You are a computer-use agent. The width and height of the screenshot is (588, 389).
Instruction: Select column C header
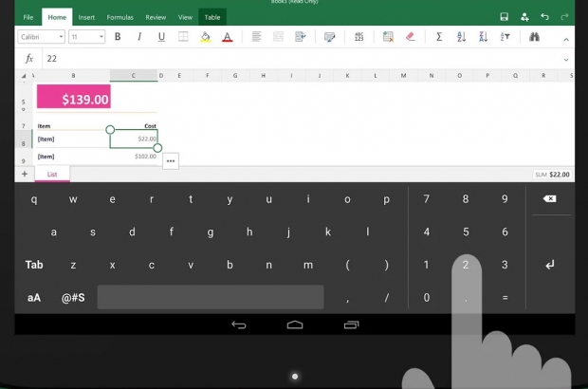coord(134,75)
